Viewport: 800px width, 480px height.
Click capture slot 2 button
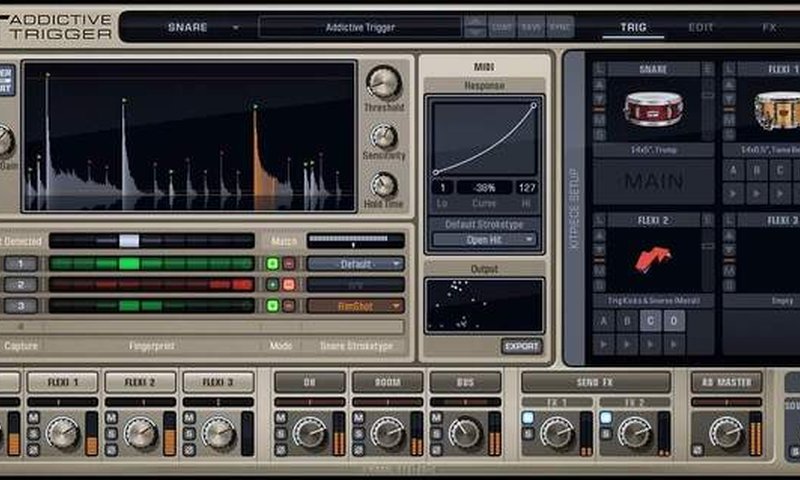pos(20,285)
